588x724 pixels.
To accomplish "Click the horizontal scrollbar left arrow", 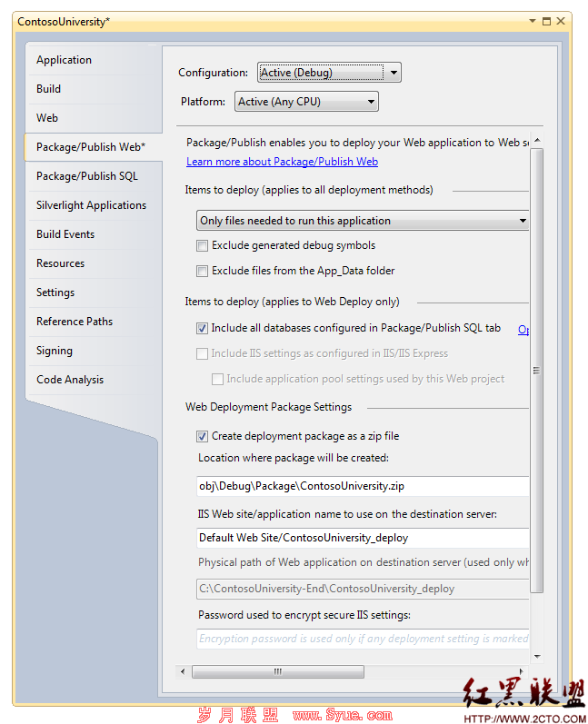I will click(x=183, y=671).
